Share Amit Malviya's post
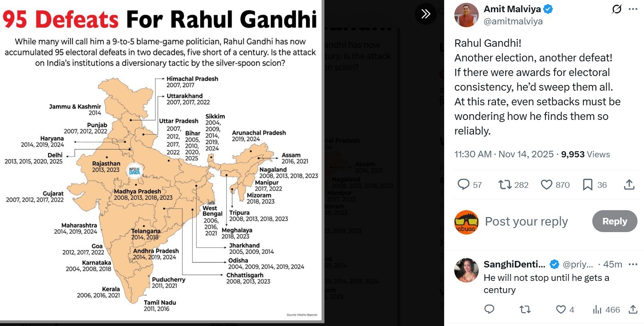Image resolution: width=644 pixels, height=326 pixels. (x=629, y=185)
